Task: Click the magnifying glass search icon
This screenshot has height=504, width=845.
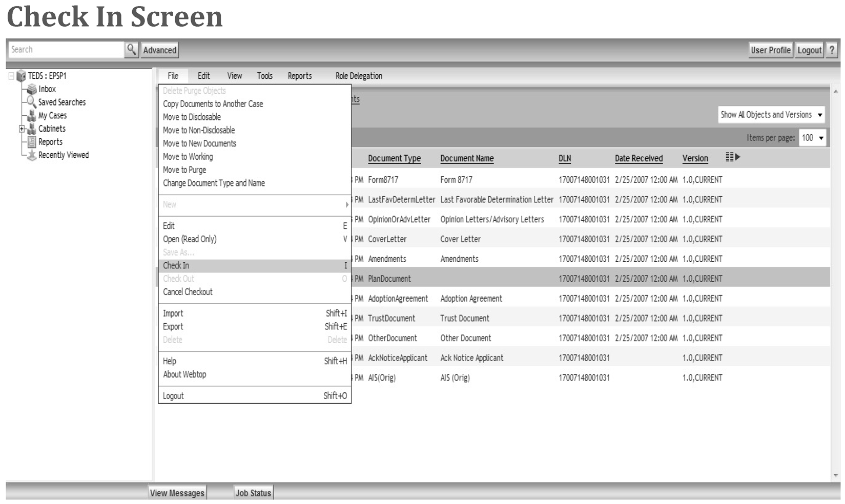Action: (x=131, y=50)
